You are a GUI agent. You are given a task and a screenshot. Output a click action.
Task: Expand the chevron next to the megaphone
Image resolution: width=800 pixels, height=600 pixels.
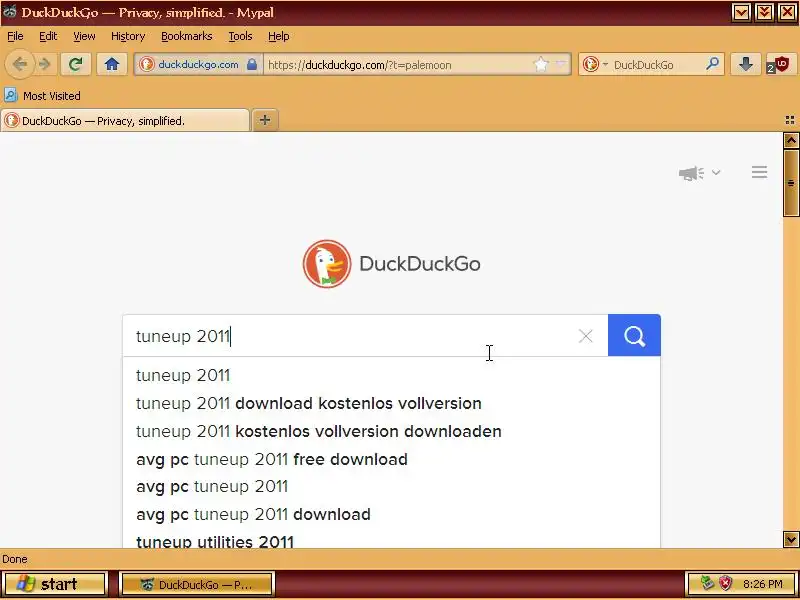tap(716, 172)
